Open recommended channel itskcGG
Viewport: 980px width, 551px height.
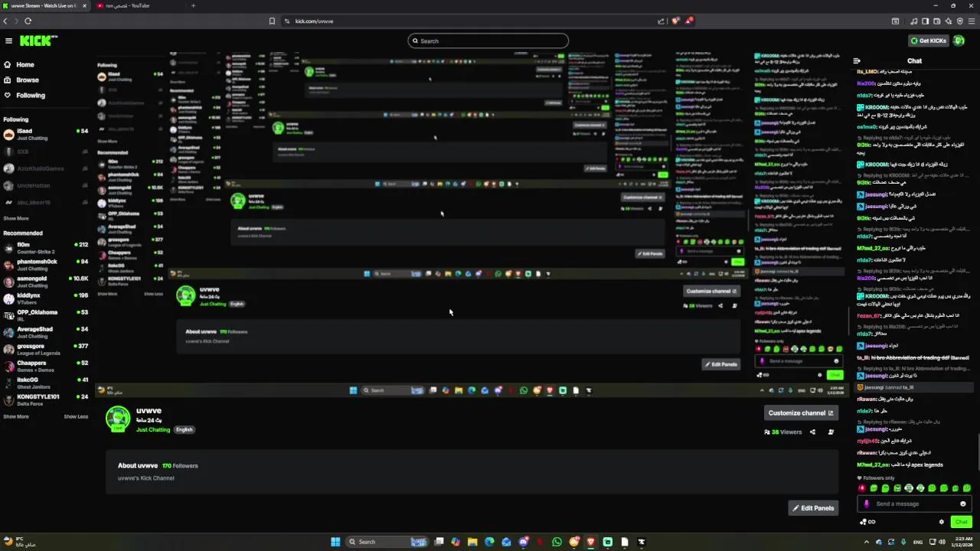pyautogui.click(x=46, y=383)
